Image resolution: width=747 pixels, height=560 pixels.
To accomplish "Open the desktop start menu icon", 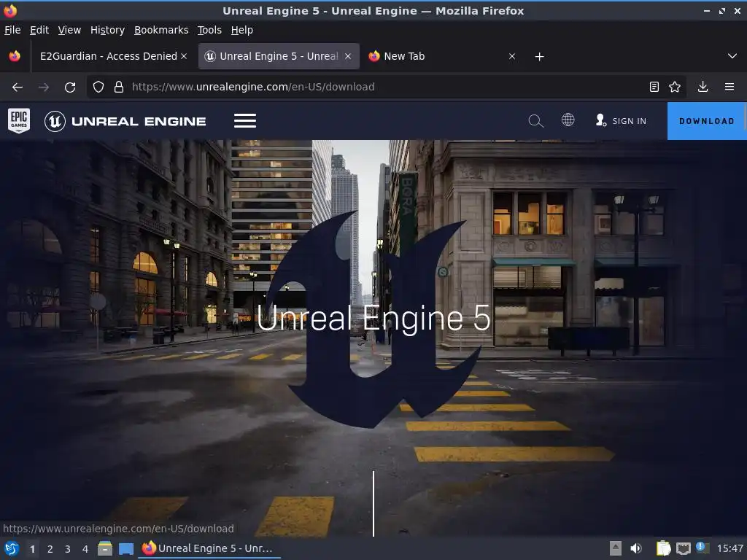I will click(x=12, y=548).
